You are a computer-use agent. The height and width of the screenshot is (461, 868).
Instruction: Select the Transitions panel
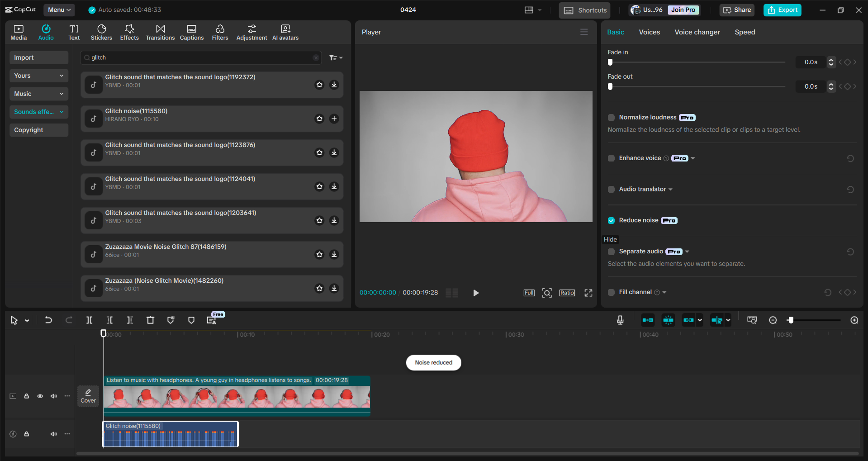click(x=160, y=32)
